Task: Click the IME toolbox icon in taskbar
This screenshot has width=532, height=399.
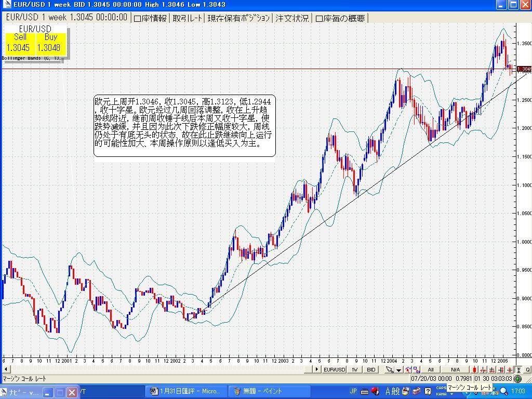Action: (x=417, y=391)
